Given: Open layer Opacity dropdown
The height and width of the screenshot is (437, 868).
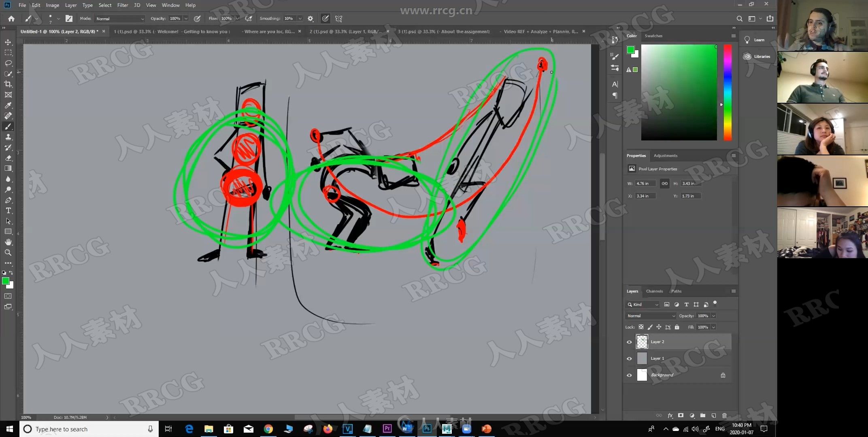Looking at the screenshot, I should coord(713,316).
